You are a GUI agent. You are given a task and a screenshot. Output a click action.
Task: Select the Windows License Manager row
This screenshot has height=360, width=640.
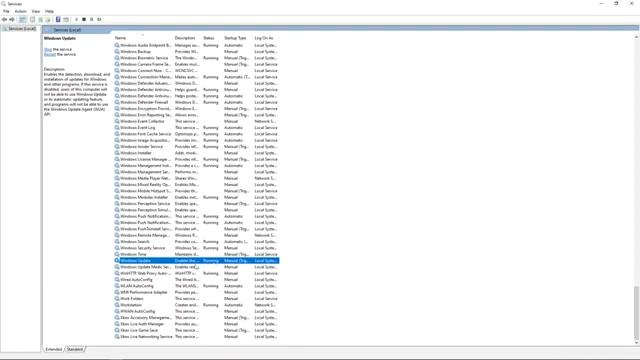tap(197, 159)
